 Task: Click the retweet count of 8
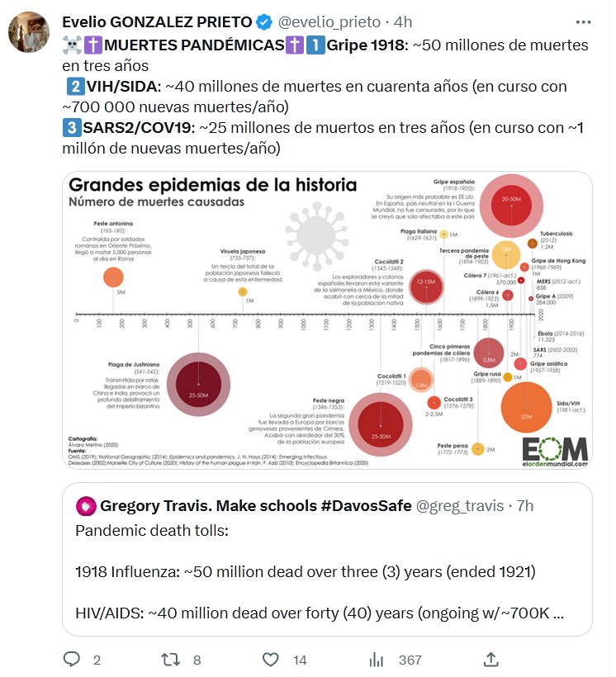pos(197,660)
